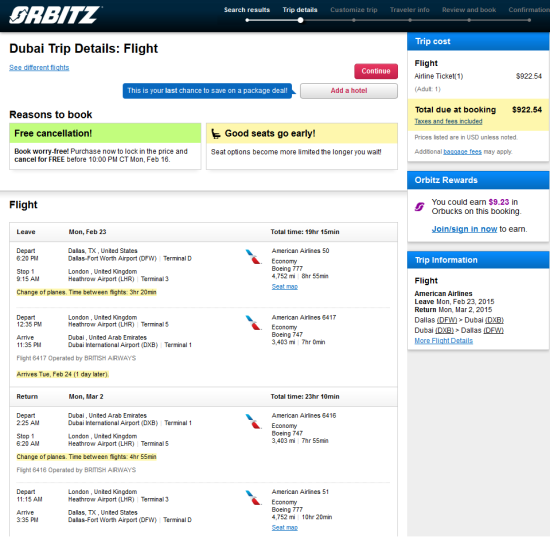The image size is (550, 537).
Task: Click the Add a hotel button
Action: [x=349, y=91]
